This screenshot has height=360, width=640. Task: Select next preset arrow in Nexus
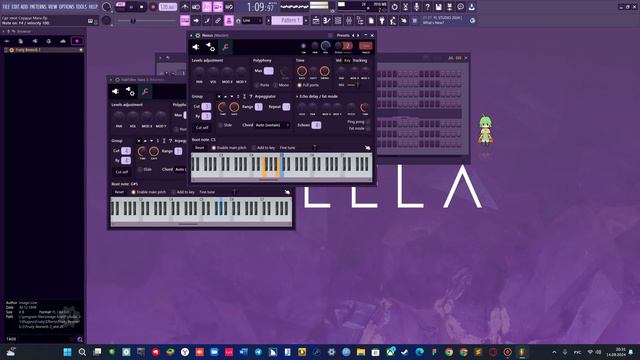(x=358, y=36)
